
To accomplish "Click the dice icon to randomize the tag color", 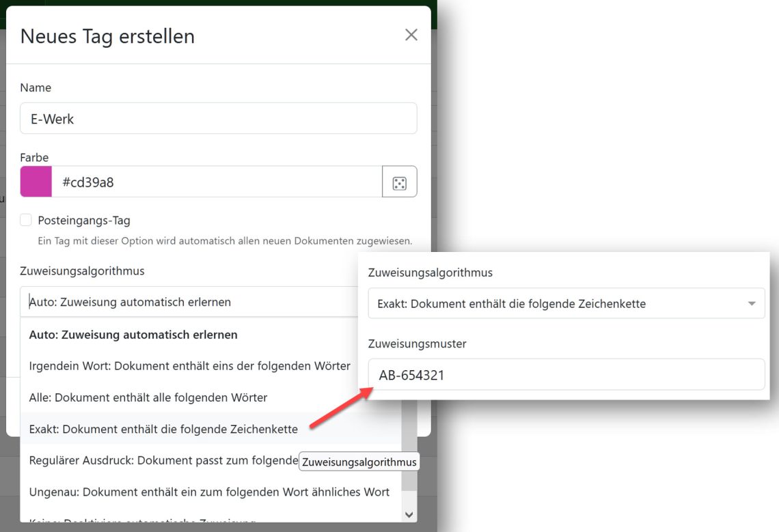I will click(399, 182).
